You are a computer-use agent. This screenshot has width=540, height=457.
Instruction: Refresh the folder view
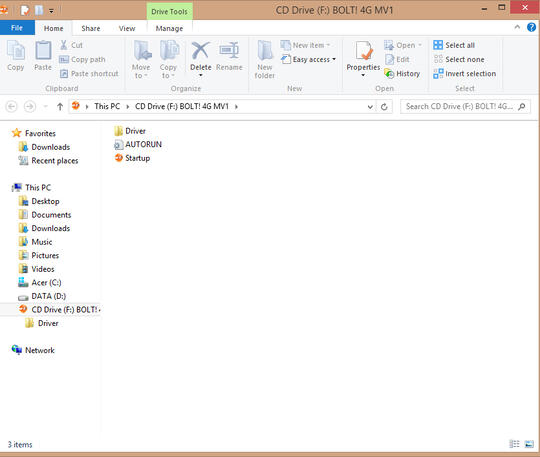(384, 107)
